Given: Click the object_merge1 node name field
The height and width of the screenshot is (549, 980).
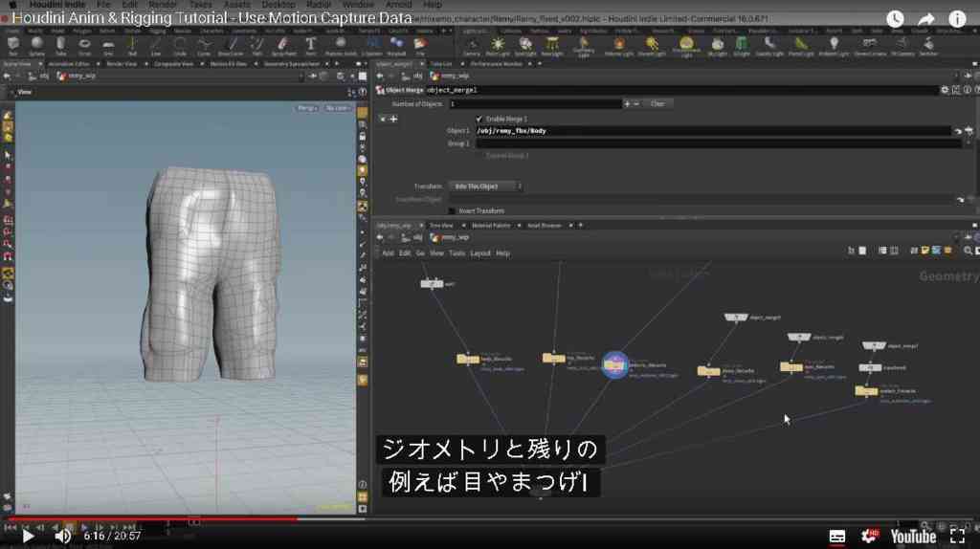Looking at the screenshot, I should pyautogui.click(x=680, y=90).
